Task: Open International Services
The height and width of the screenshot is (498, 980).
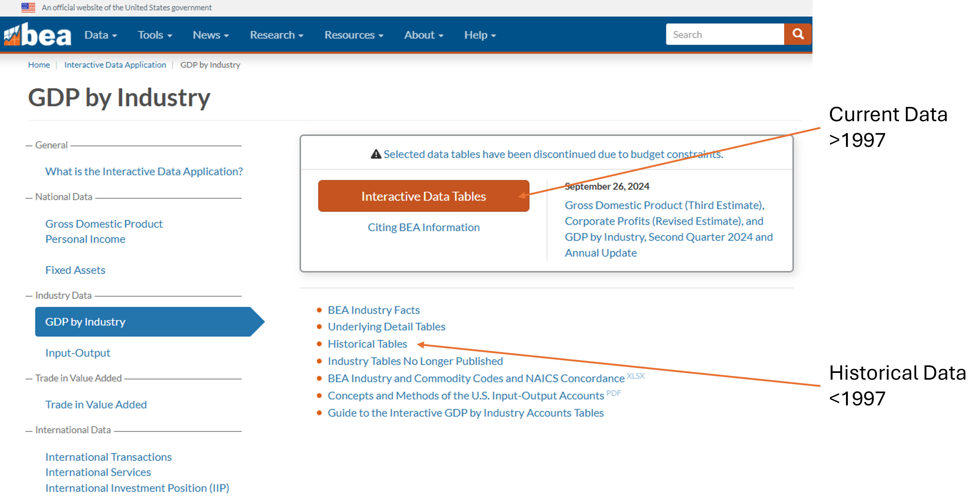Action: tap(98, 472)
